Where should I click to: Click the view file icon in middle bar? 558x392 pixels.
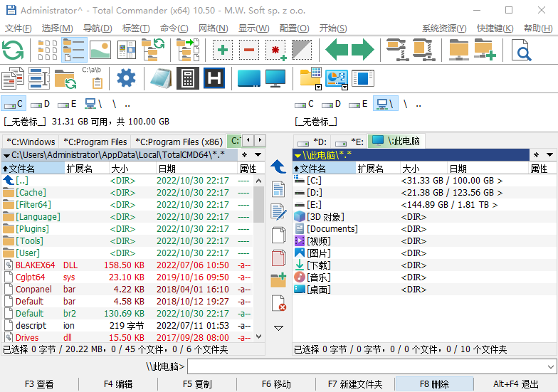(x=278, y=189)
